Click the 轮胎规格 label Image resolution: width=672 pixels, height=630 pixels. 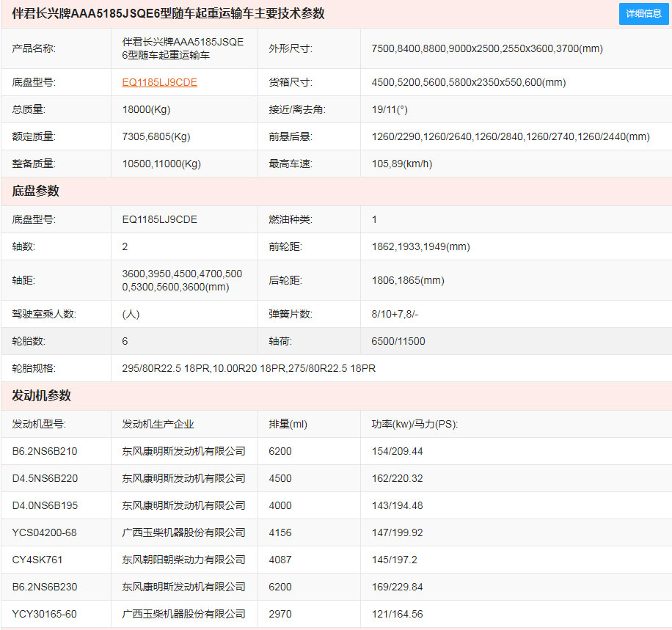pyautogui.click(x=34, y=368)
